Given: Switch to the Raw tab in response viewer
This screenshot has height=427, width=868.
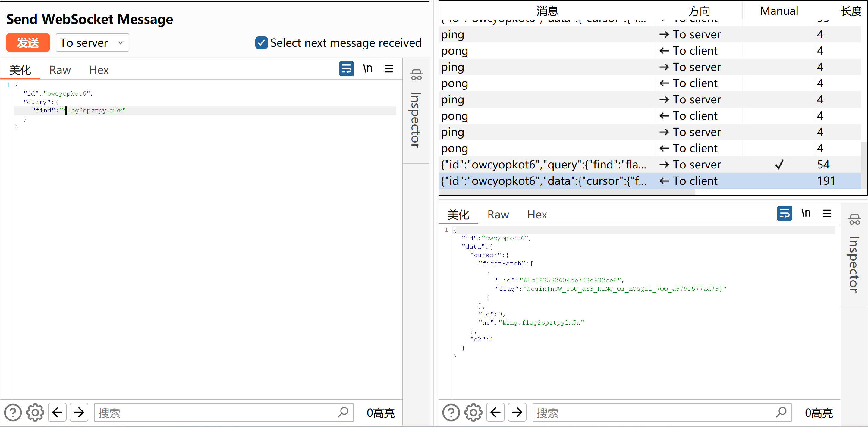Looking at the screenshot, I should click(498, 214).
